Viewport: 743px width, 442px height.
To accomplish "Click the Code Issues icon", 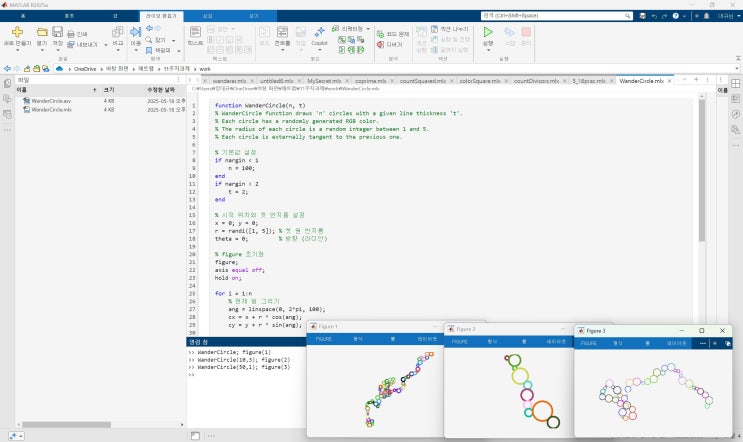I will [380, 34].
